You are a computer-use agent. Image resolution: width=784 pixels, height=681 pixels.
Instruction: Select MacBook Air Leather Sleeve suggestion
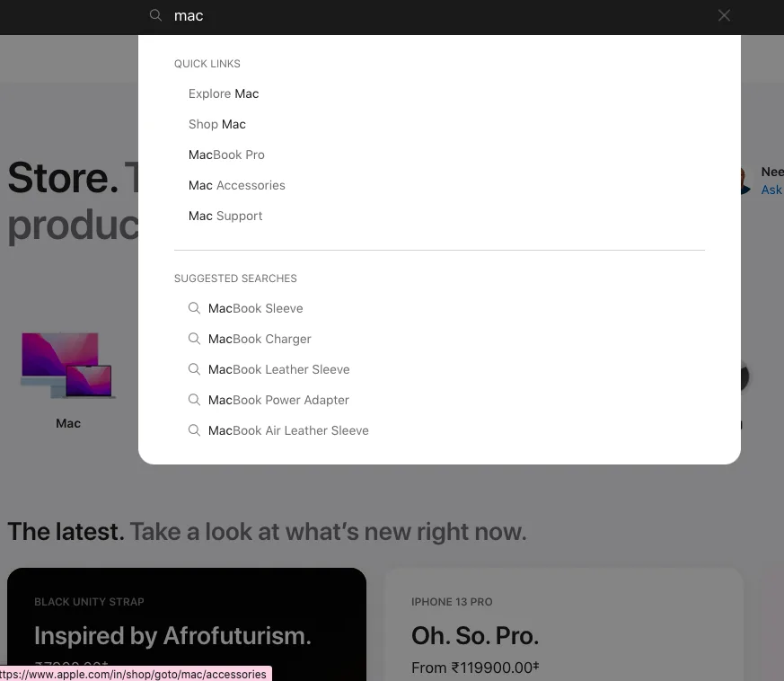[x=288, y=430]
